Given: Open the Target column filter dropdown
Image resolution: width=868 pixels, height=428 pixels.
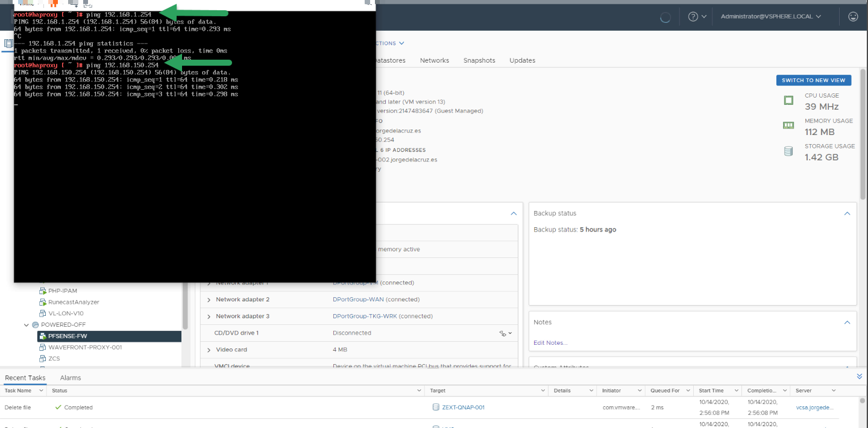Looking at the screenshot, I should coord(542,391).
